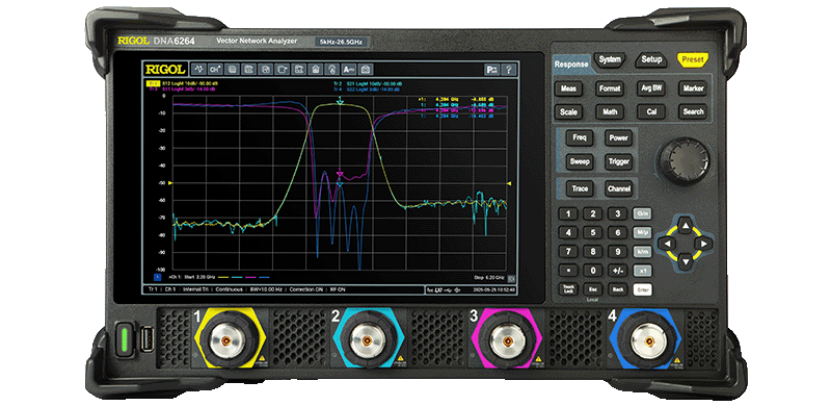Hit the left arrow navigation key
Screen dimensions: 831x406
click(668, 244)
